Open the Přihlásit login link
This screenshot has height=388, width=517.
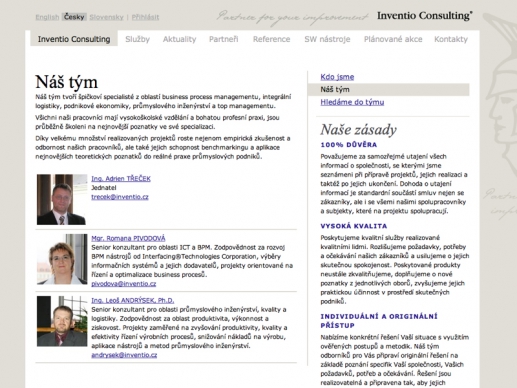pos(145,17)
